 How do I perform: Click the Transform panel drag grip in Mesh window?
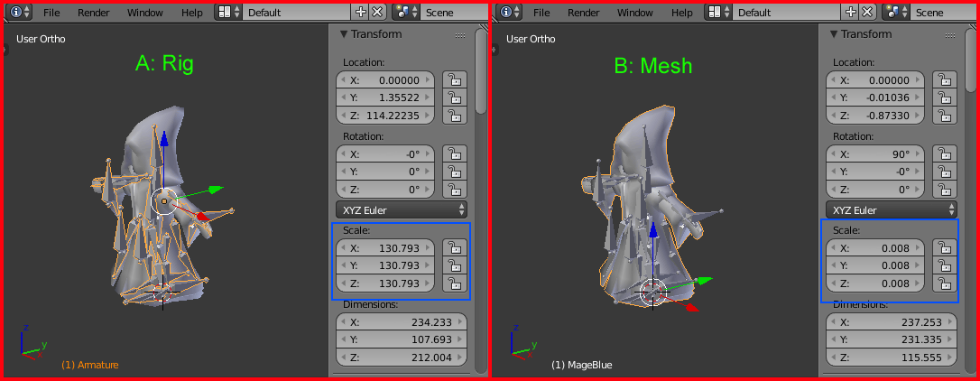coord(950,35)
